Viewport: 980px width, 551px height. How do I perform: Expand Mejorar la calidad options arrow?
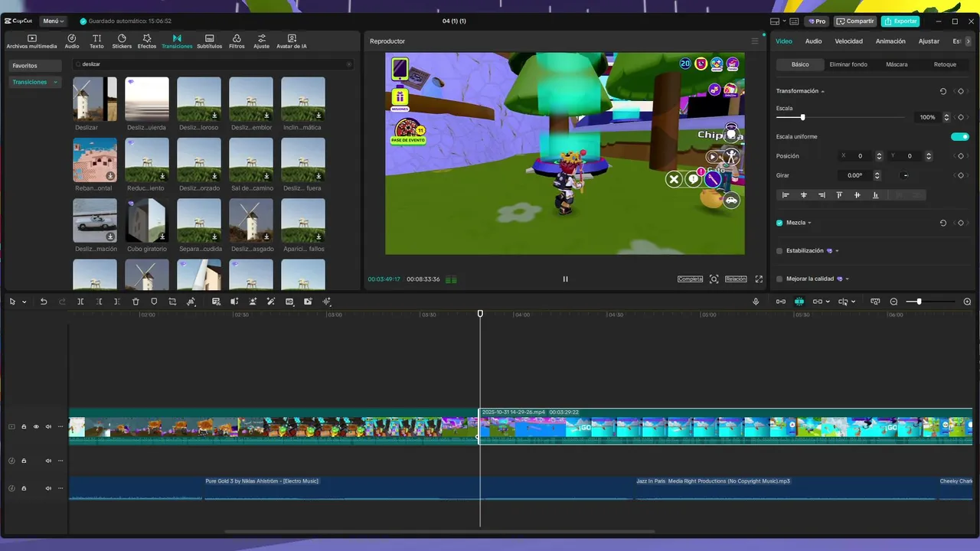coord(848,279)
